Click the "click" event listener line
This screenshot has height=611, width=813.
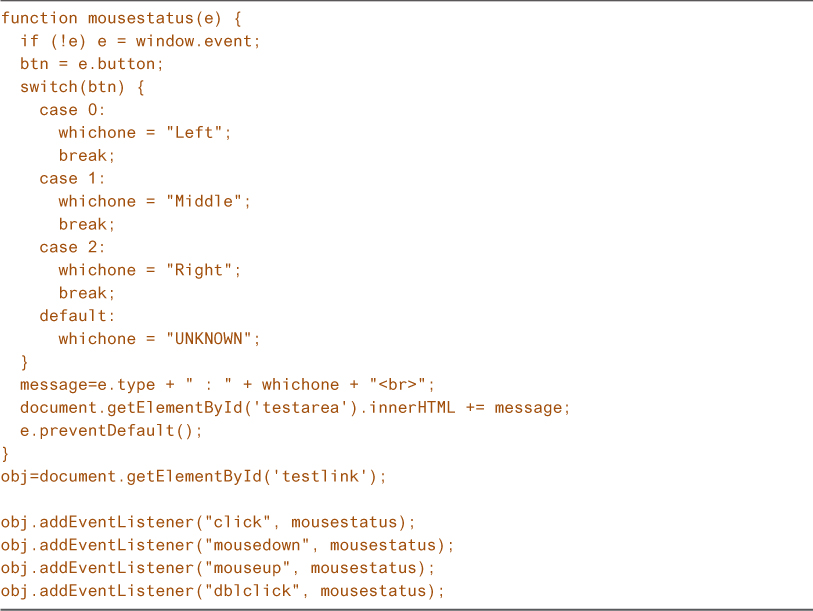coord(207,523)
